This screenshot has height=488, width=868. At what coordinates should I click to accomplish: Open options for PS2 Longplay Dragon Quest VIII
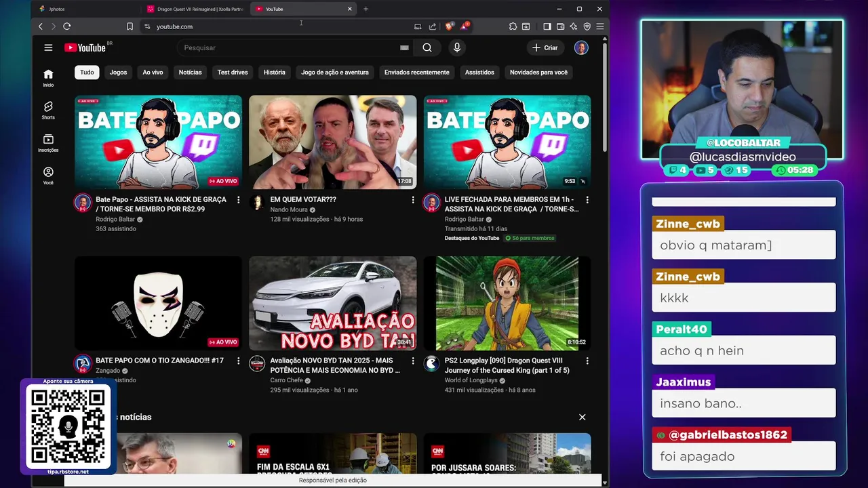[587, 361]
